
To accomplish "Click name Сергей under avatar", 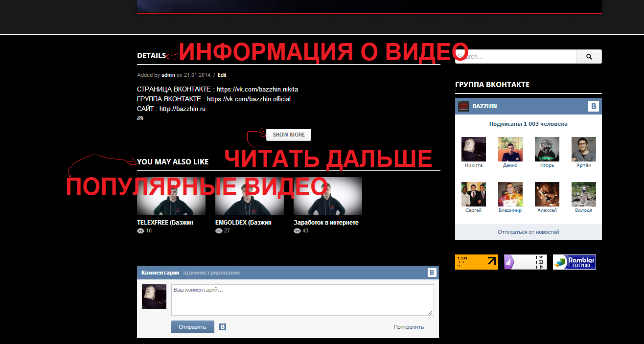I will 474,210.
